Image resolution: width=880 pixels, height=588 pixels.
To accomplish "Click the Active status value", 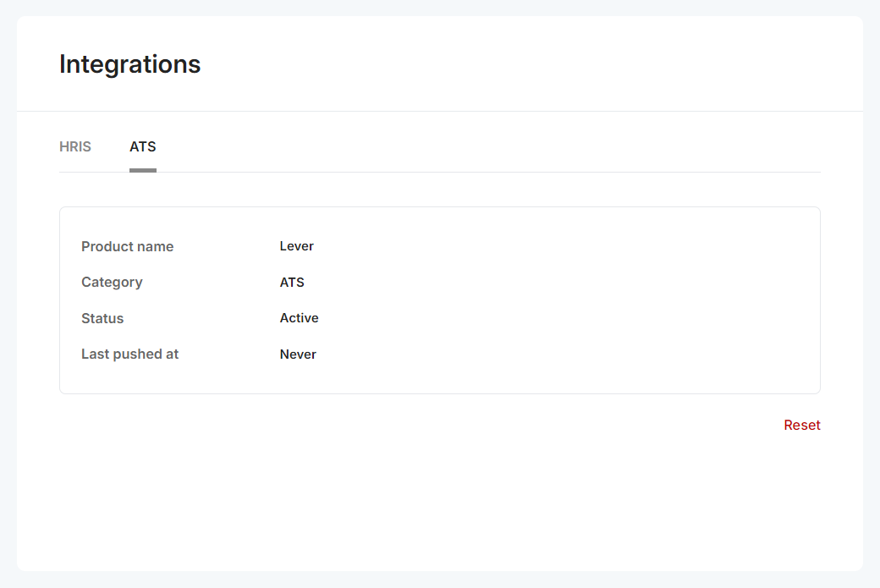I will click(x=299, y=318).
